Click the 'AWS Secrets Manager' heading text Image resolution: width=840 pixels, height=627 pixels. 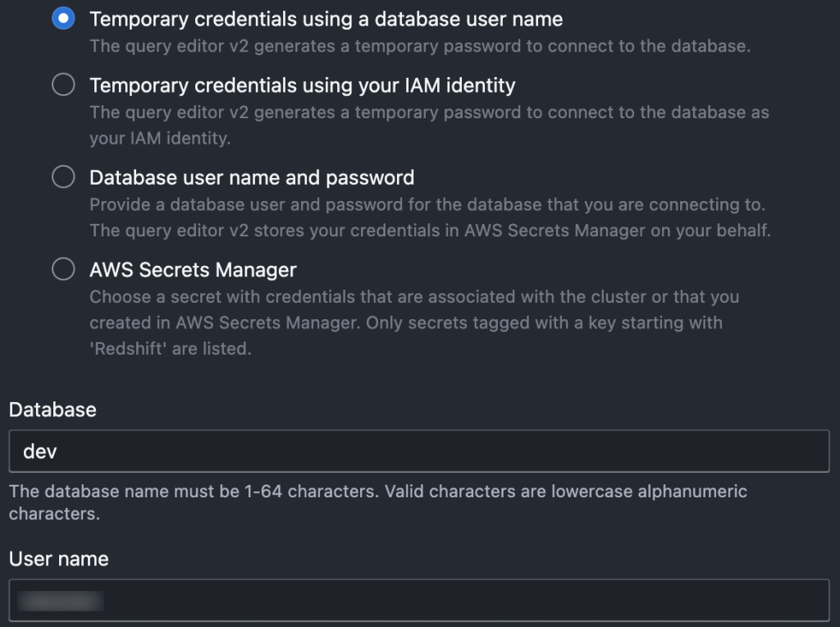pos(193,269)
